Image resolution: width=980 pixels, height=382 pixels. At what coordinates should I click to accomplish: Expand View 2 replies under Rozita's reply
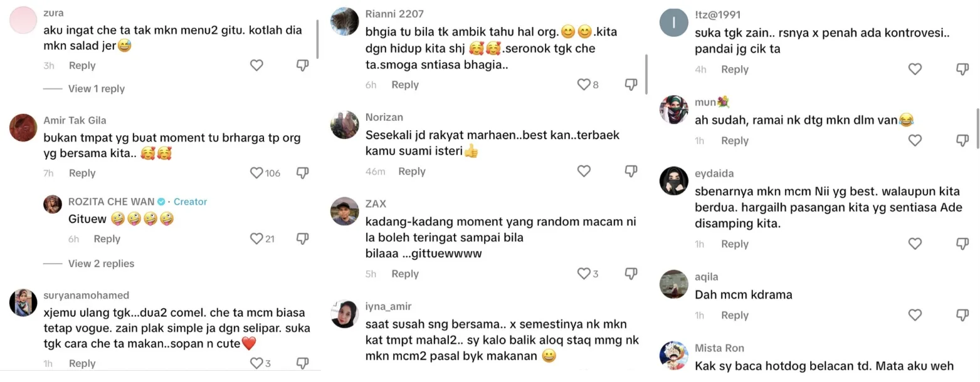(101, 264)
